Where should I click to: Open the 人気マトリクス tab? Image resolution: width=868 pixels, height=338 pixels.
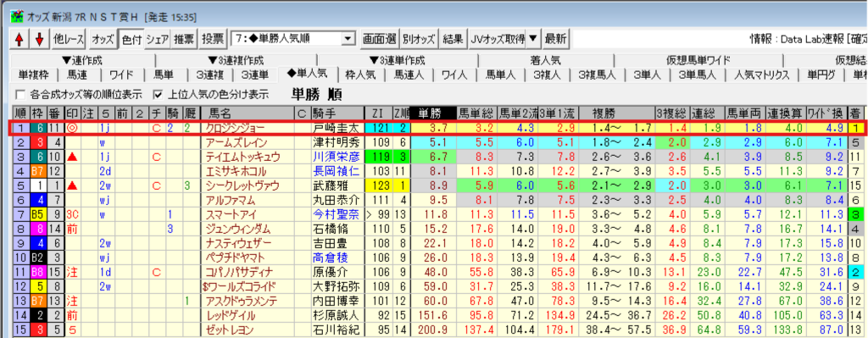point(762,75)
